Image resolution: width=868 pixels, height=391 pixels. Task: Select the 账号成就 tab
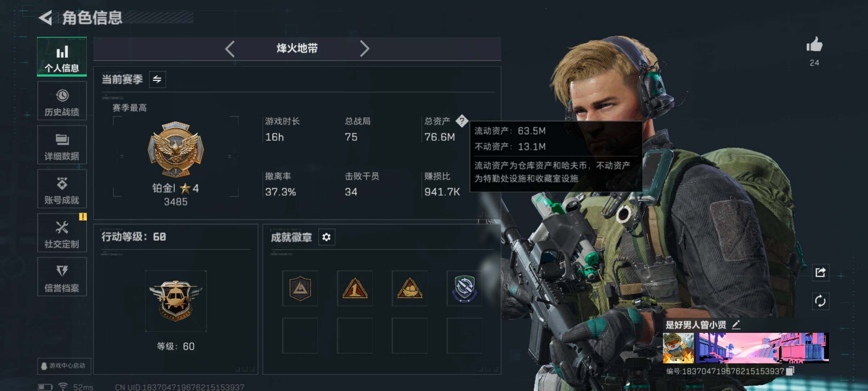62,189
